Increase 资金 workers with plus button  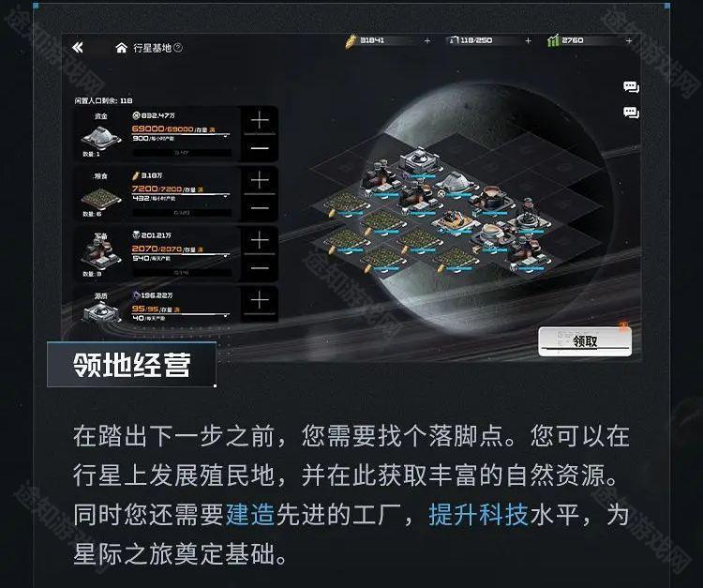click(x=260, y=121)
